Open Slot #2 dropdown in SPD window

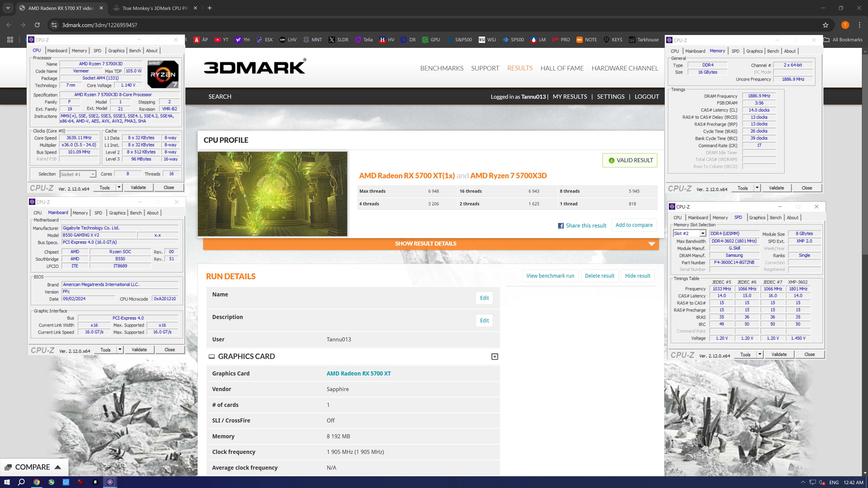click(689, 233)
